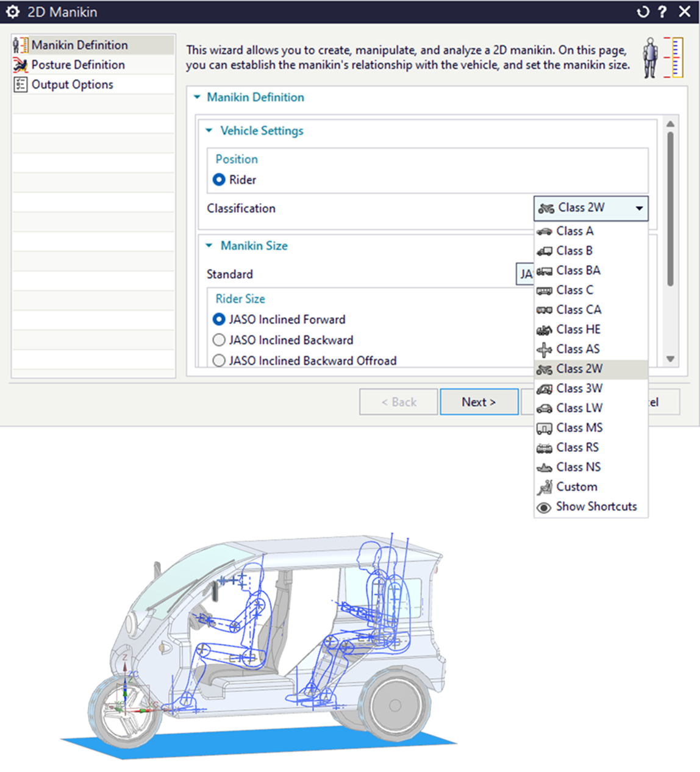Select the Custom seat icon option
This screenshot has width=700, height=772.
[545, 487]
